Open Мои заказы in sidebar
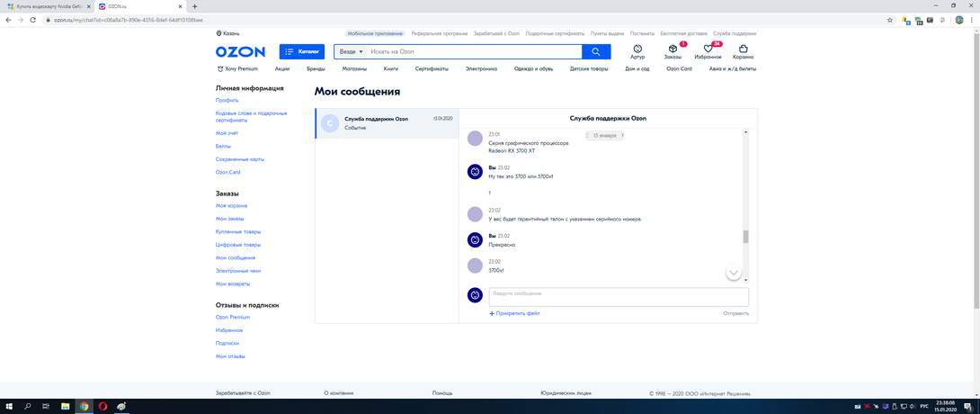The height and width of the screenshot is (414, 980). click(229, 219)
